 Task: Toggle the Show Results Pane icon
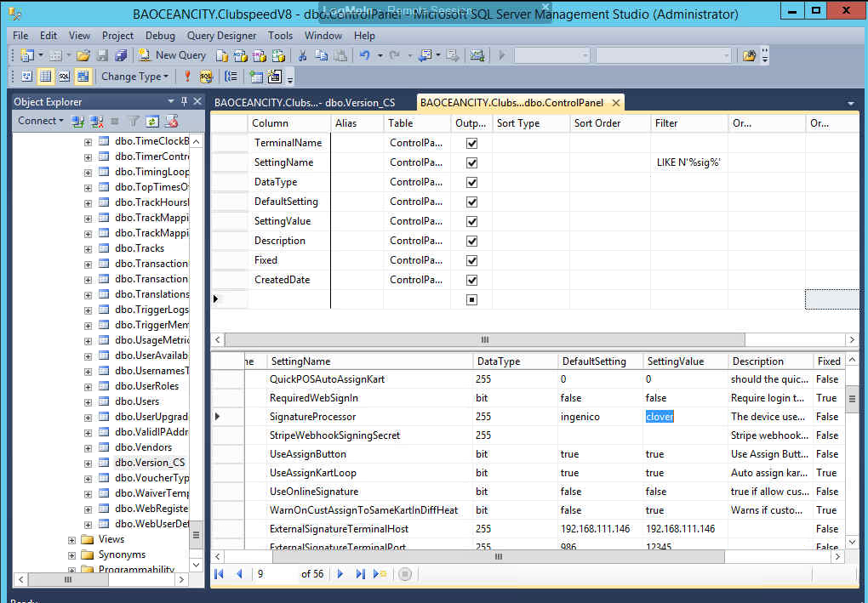coord(83,77)
